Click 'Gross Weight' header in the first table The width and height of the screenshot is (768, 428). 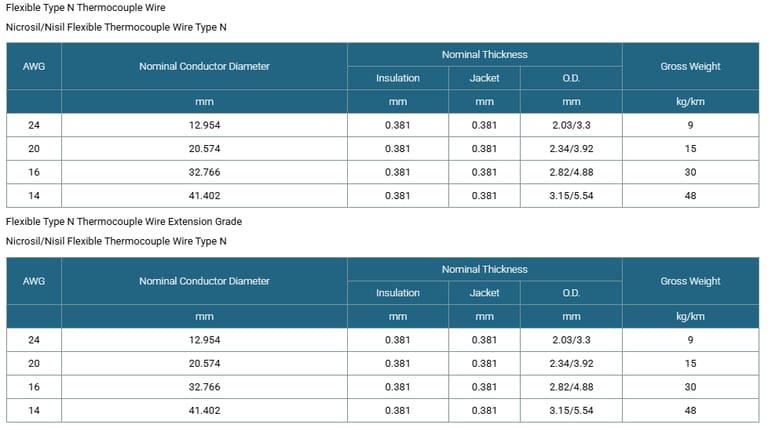(x=690, y=67)
